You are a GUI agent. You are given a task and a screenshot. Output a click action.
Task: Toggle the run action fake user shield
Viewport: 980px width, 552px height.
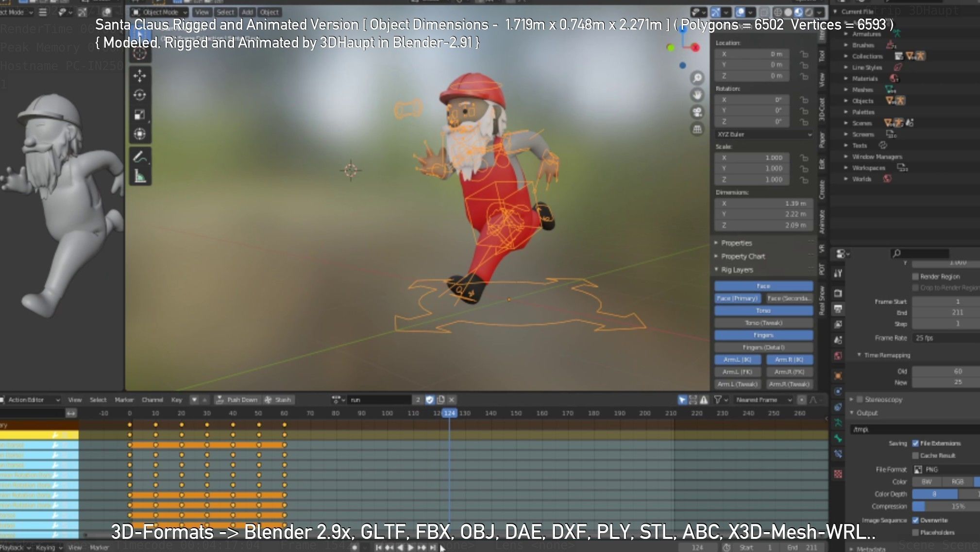(x=429, y=399)
